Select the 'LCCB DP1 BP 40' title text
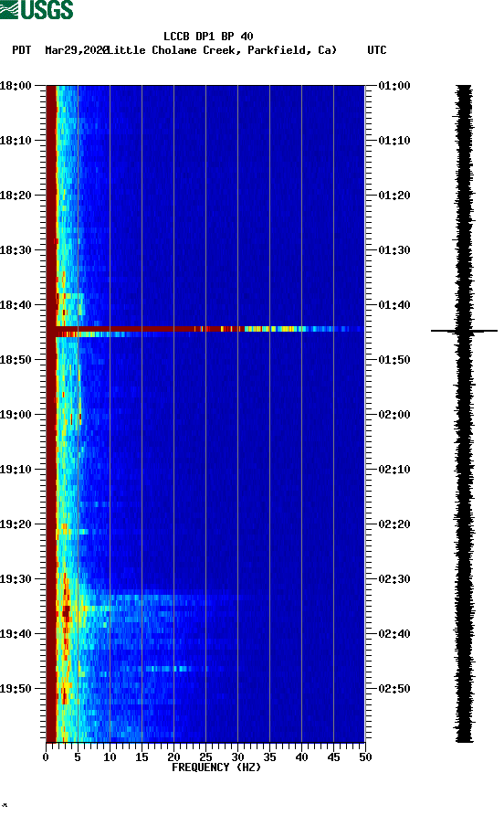The height and width of the screenshot is (815, 504). [208, 37]
